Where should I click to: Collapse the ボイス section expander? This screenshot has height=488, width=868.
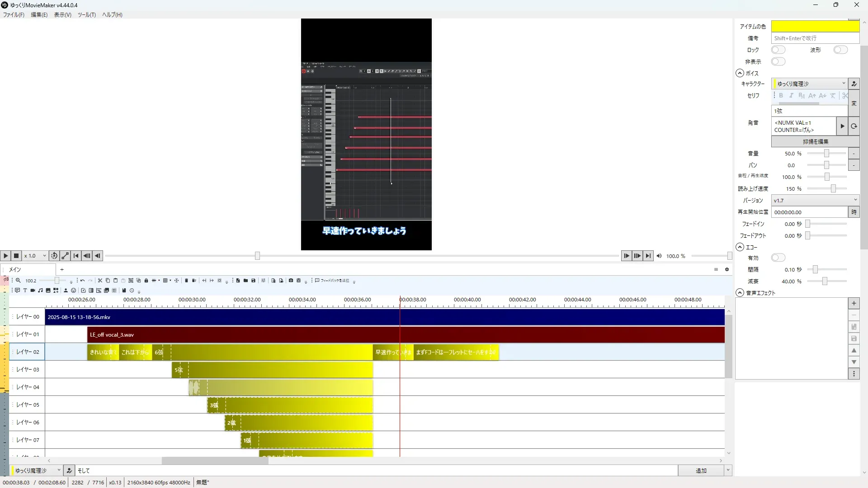pyautogui.click(x=740, y=73)
